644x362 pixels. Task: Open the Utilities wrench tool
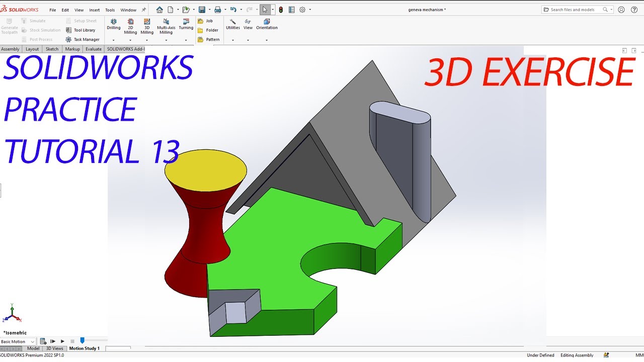coord(233,24)
